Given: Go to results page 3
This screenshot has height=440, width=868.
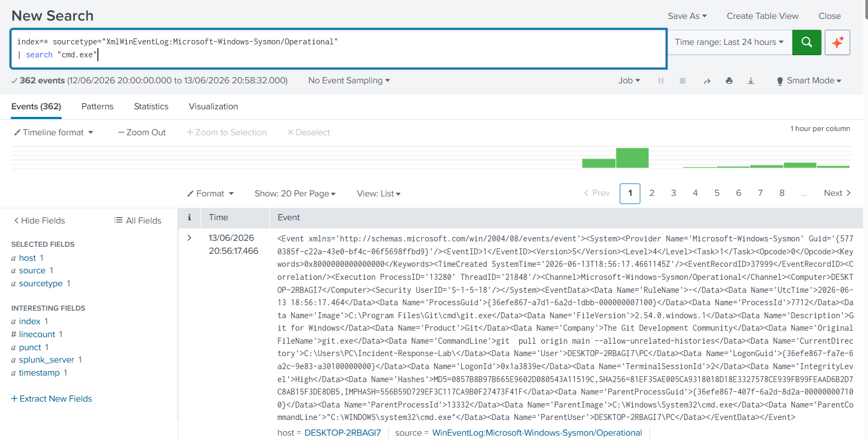Looking at the screenshot, I should coord(673,193).
